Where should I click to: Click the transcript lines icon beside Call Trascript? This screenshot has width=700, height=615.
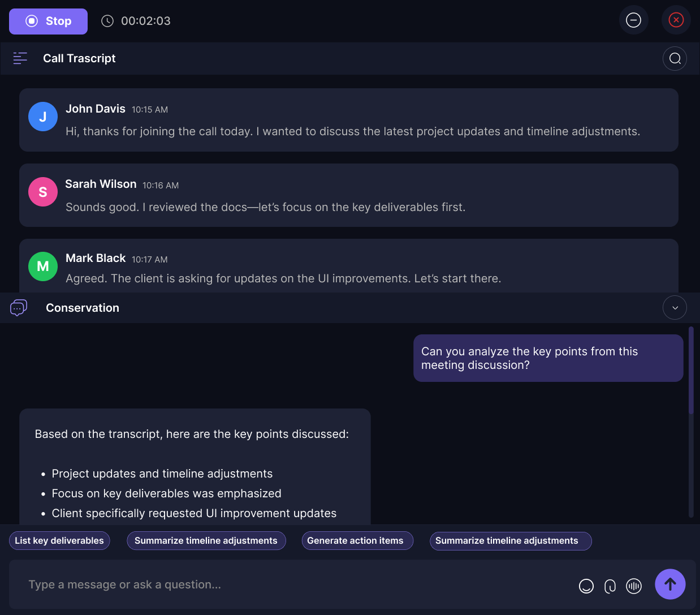pyautogui.click(x=20, y=58)
